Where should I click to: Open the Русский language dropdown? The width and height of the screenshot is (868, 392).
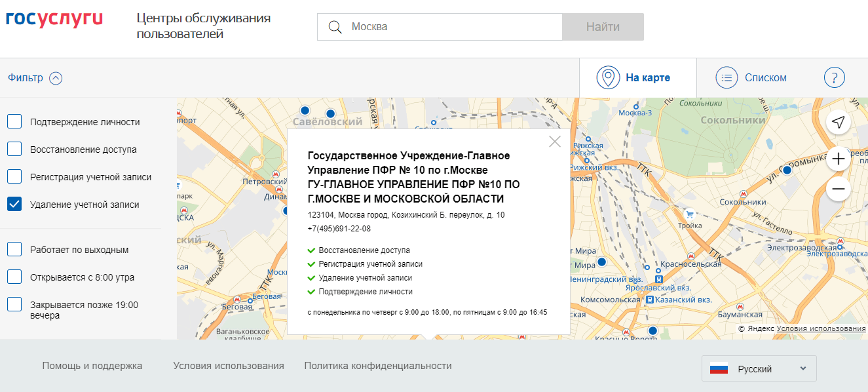(759, 369)
